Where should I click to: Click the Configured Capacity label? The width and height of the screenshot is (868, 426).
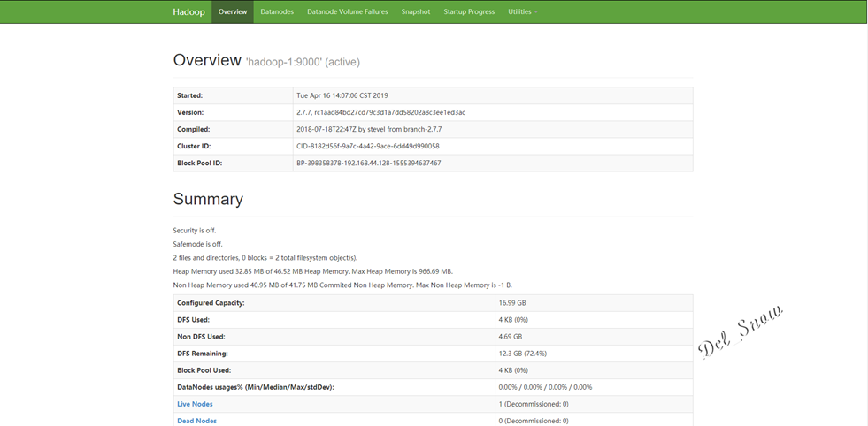point(211,303)
